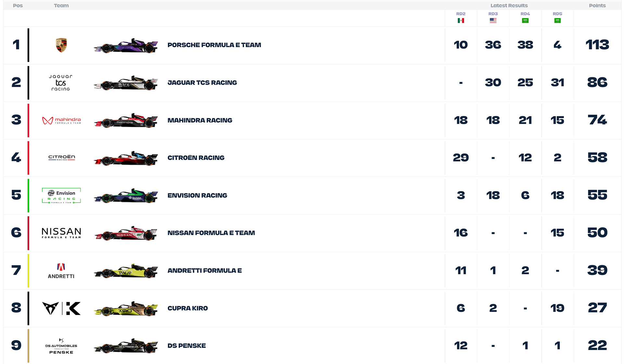Select the RD5 round header

pos(557,14)
